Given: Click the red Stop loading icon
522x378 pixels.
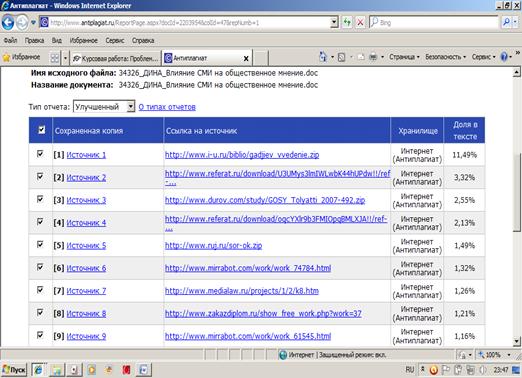Looking at the screenshot, I should coord(360,23).
